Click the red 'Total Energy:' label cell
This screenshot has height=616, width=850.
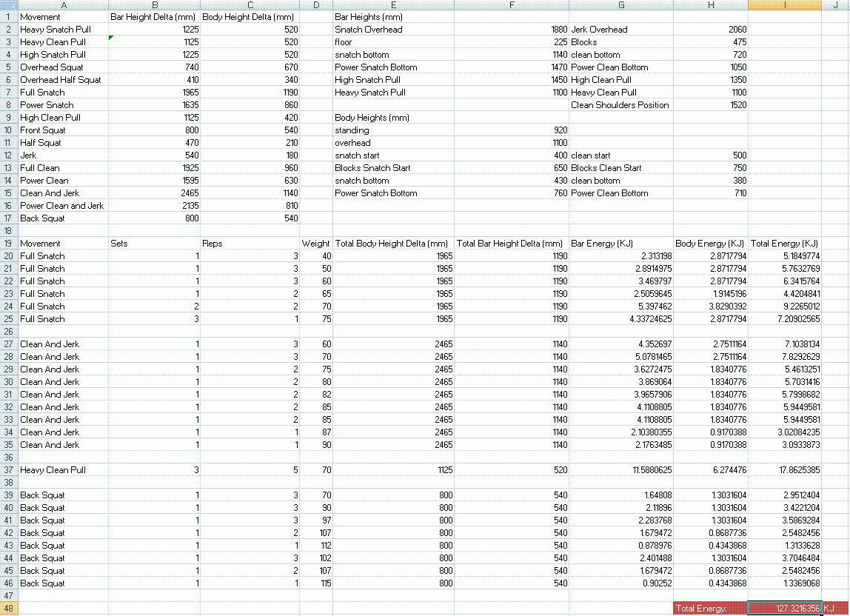coord(708,608)
